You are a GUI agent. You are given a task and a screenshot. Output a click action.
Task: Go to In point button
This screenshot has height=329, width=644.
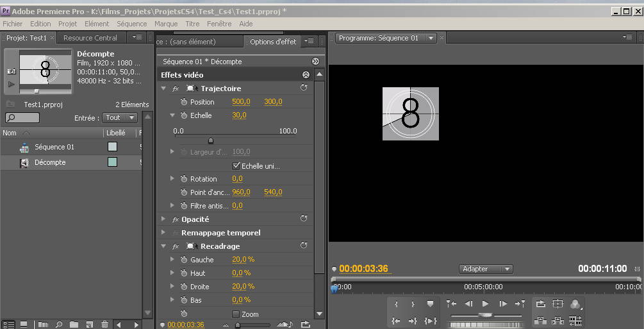[x=396, y=321]
